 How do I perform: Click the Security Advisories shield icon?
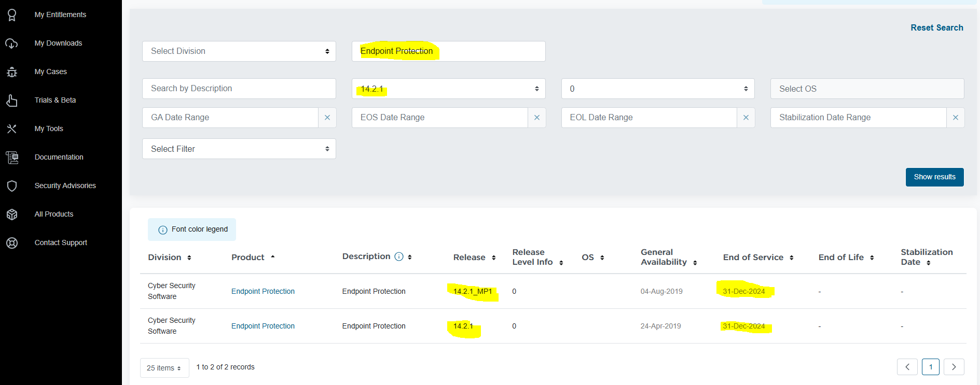(x=12, y=186)
